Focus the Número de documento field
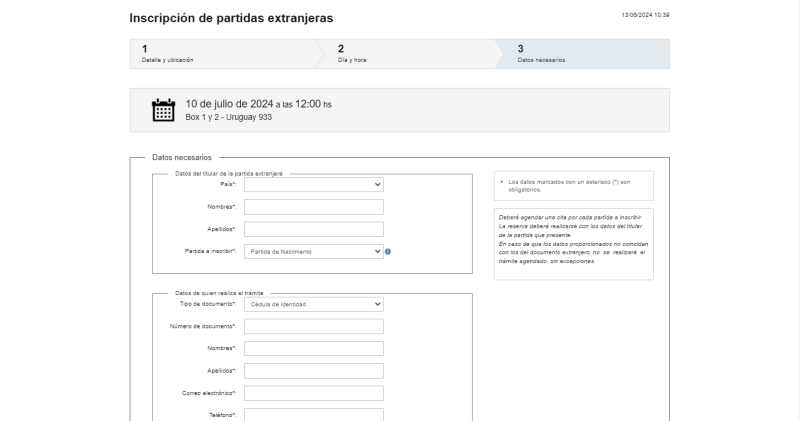Image resolution: width=800 pixels, height=421 pixels. click(313, 326)
